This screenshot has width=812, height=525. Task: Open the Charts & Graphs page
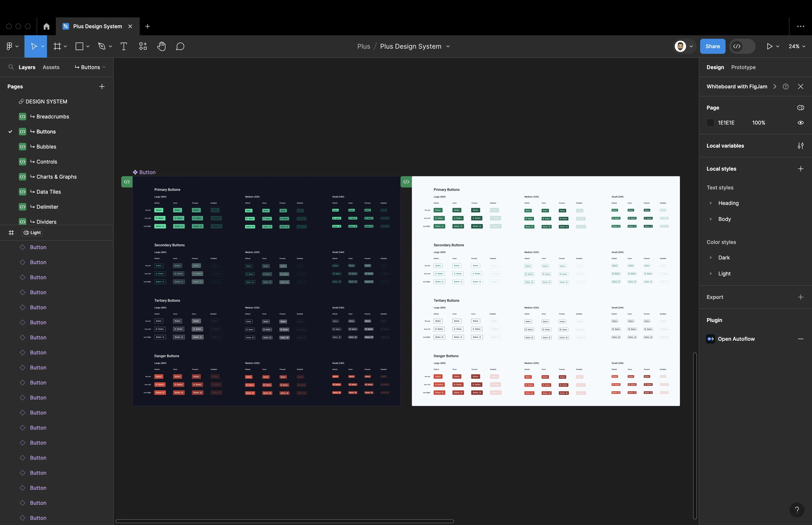(57, 176)
